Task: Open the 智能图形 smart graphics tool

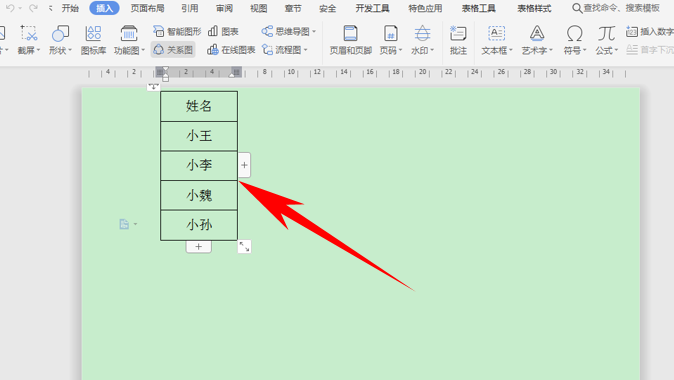Action: pyautogui.click(x=177, y=31)
